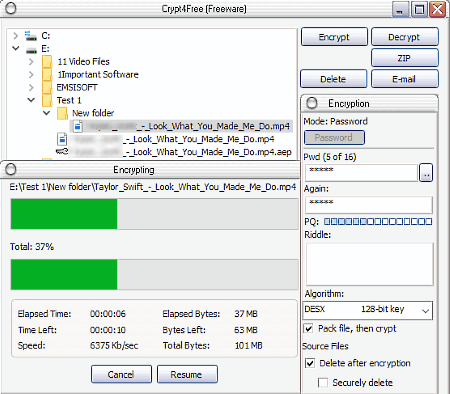Click the key icon of the .aep file
The image size is (450, 394).
(62, 152)
